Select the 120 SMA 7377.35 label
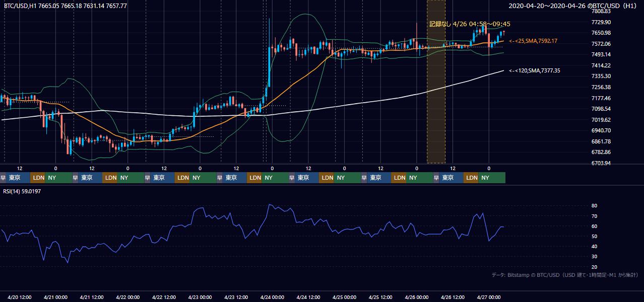 (535, 71)
